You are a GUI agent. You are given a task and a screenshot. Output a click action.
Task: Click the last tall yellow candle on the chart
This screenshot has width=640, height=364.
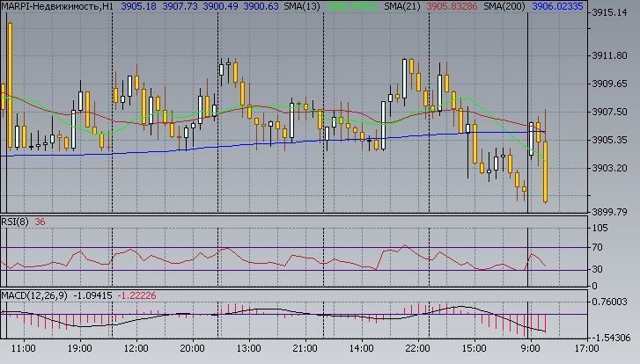547,172
